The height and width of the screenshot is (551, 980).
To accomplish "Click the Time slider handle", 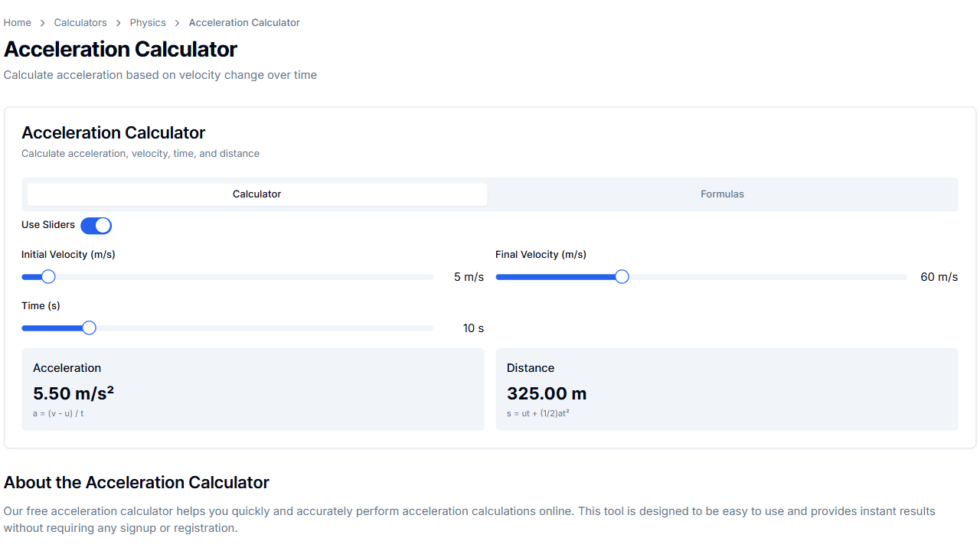I will pos(88,328).
